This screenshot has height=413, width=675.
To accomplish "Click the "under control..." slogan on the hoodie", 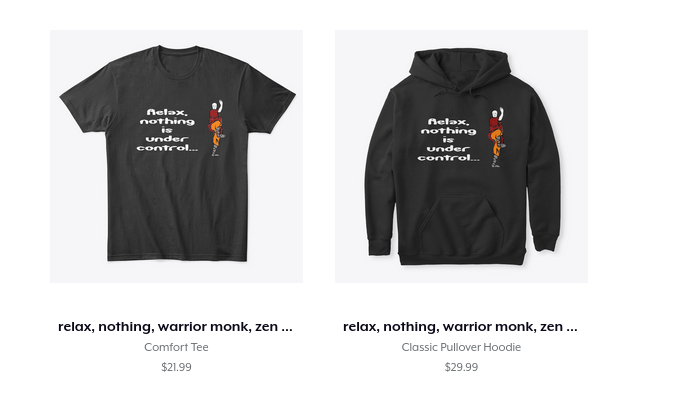I will 448,153.
